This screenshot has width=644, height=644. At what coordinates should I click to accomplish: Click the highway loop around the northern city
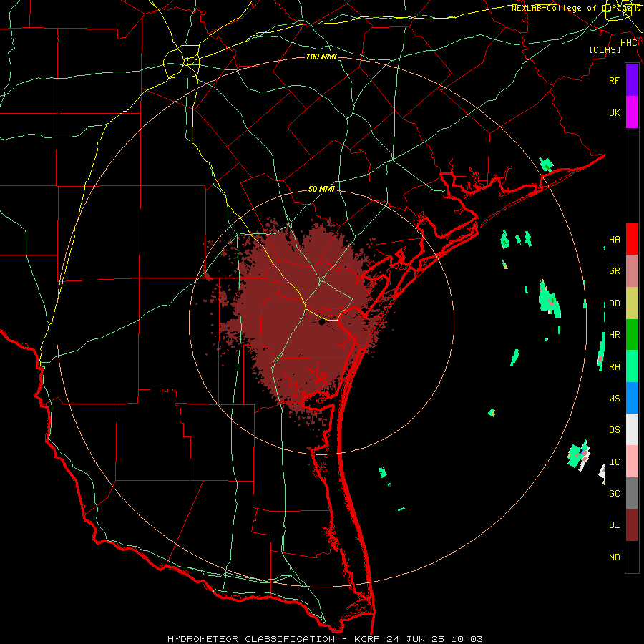point(181,62)
